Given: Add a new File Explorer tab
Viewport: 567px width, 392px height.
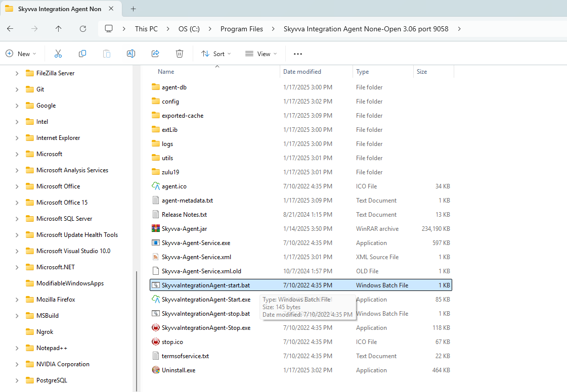Looking at the screenshot, I should [x=134, y=9].
